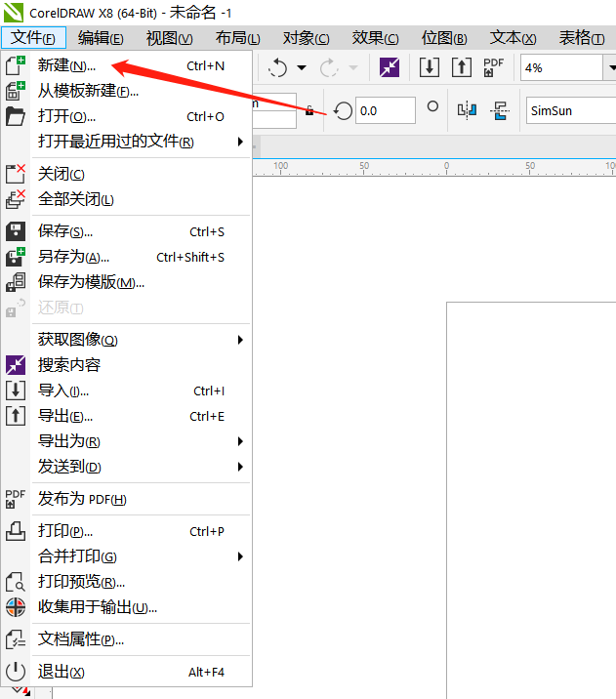The width and height of the screenshot is (616, 699).
Task: Open the zoom level dropdown arrow
Action: point(611,67)
